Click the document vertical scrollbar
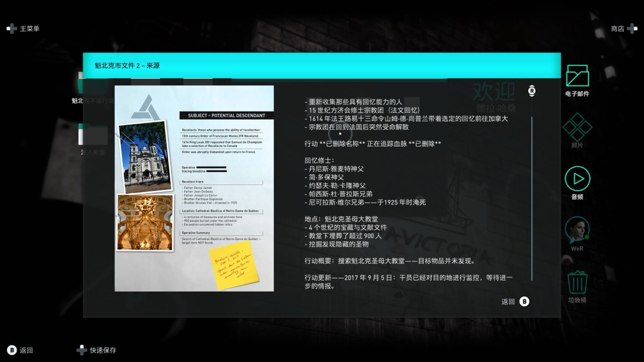Screen dimensions: 644x362 [532, 198]
